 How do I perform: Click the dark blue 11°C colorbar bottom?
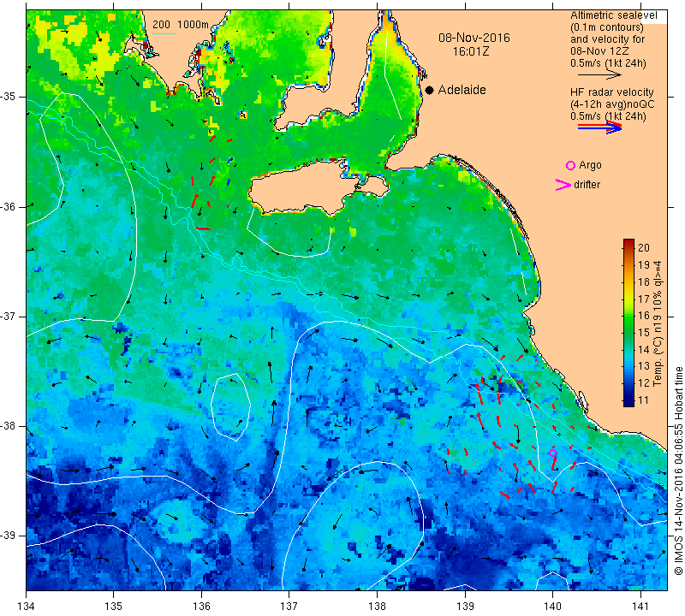628,401
